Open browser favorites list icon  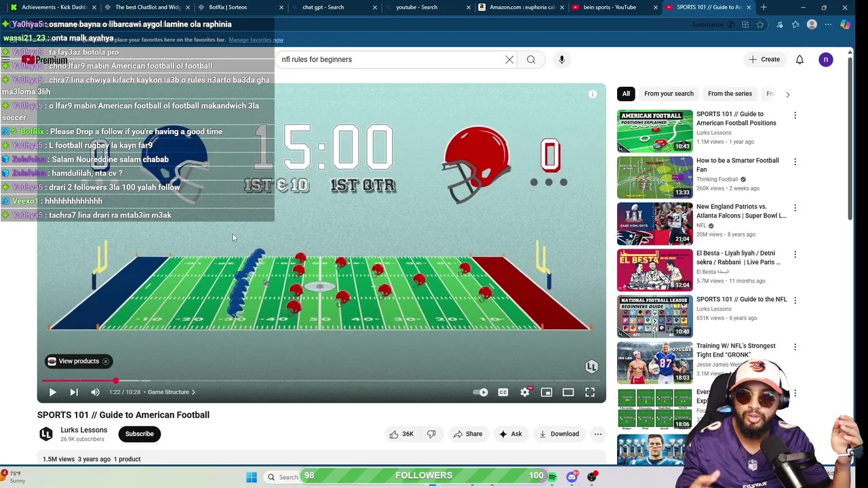tap(795, 25)
